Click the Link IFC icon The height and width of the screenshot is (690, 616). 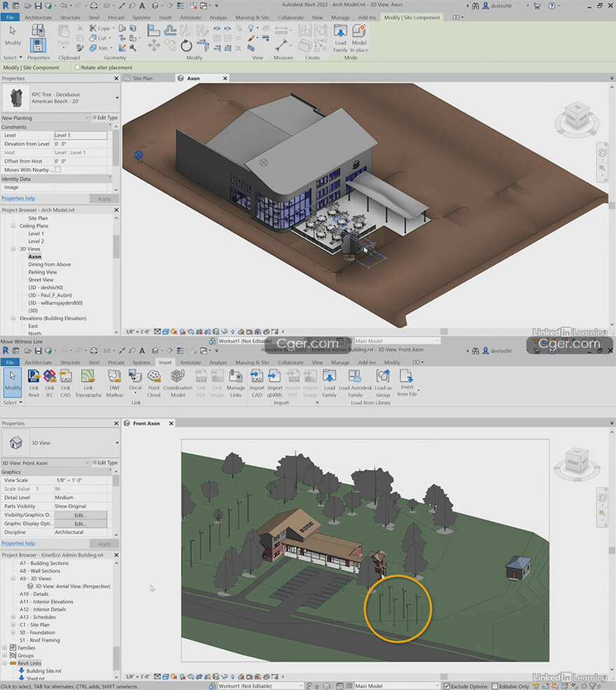pos(50,382)
